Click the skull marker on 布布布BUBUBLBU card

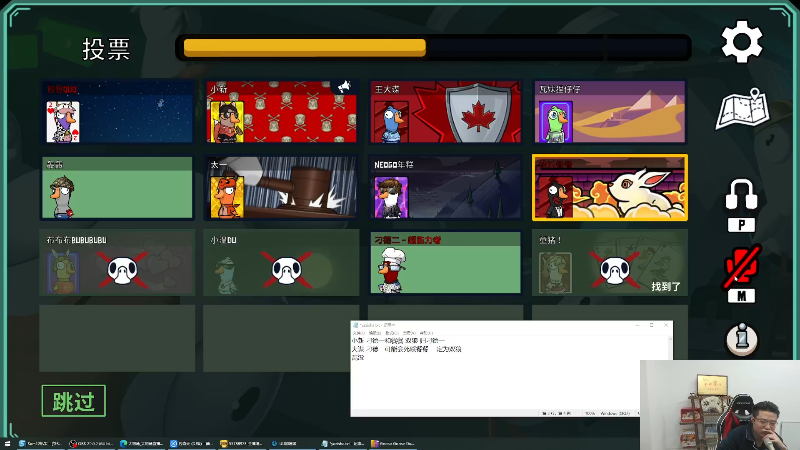pos(123,270)
